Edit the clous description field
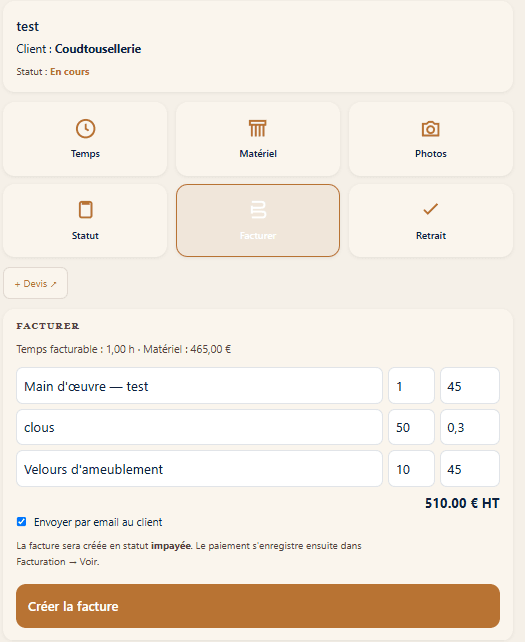Viewport: 525px width, 642px height. [199, 427]
